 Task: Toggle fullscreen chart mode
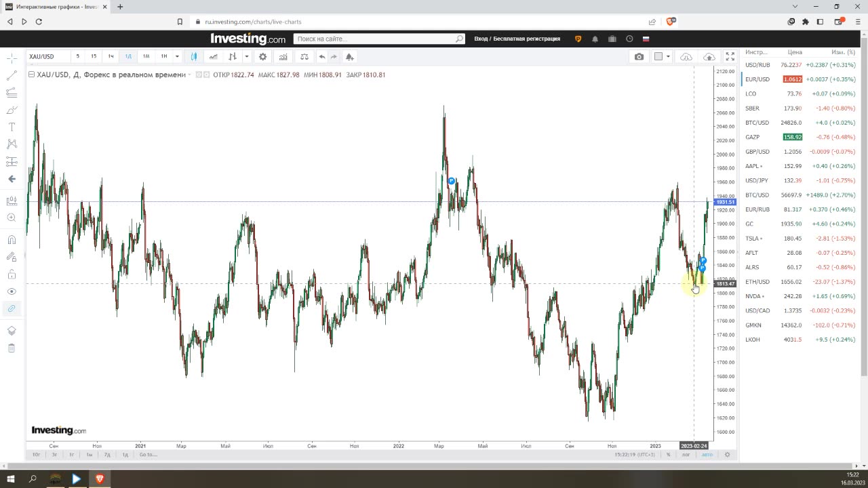point(730,56)
